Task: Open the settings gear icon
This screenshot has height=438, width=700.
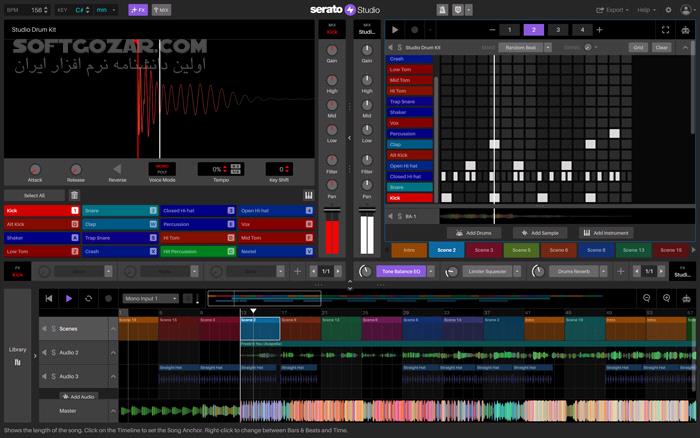Action: (x=668, y=10)
